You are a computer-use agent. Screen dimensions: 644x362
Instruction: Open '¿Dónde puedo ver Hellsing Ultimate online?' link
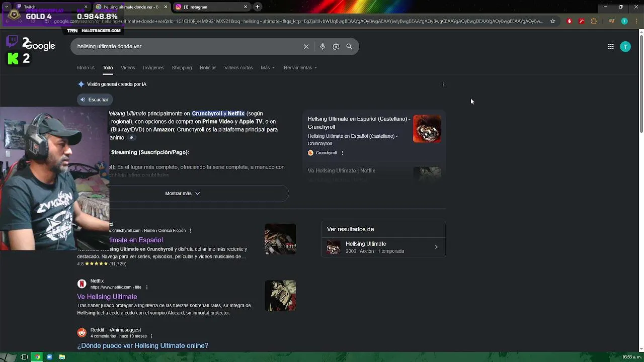pos(142,346)
